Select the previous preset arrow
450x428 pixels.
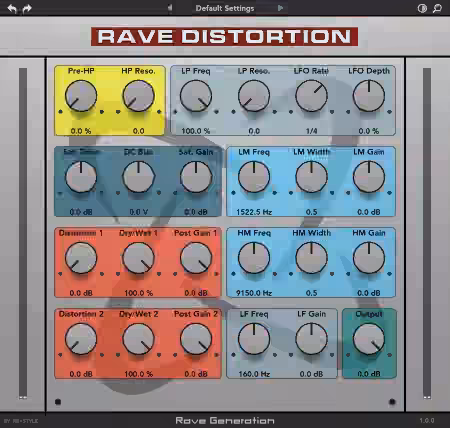[x=170, y=8]
